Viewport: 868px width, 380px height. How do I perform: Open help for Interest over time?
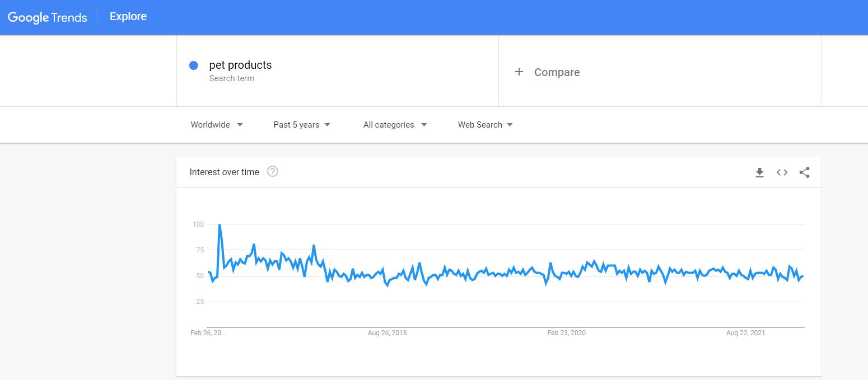click(273, 172)
